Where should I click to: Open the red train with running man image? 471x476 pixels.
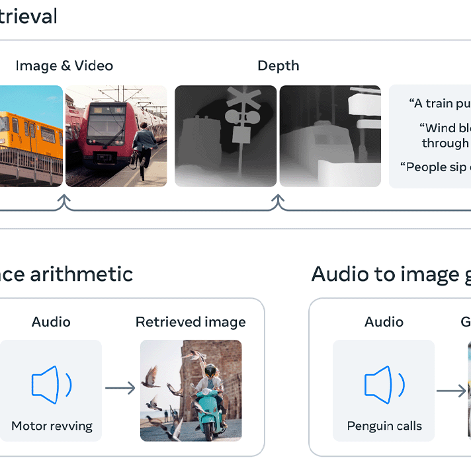pos(116,136)
